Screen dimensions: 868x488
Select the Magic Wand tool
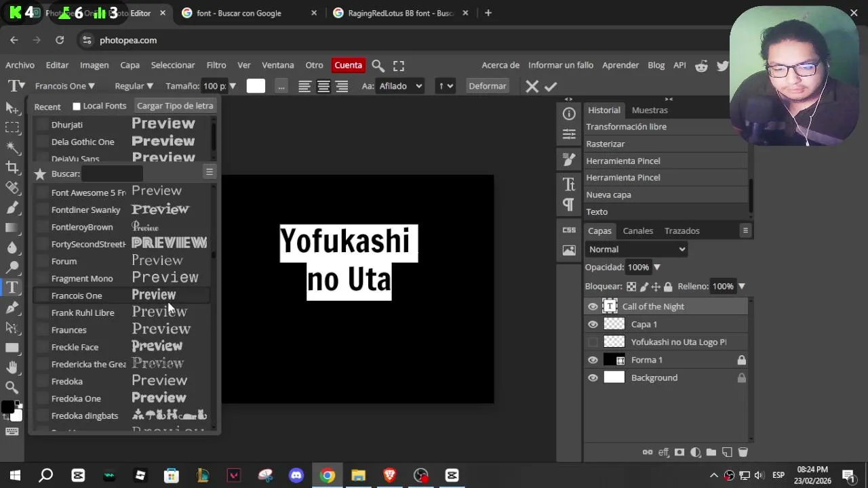click(12, 146)
